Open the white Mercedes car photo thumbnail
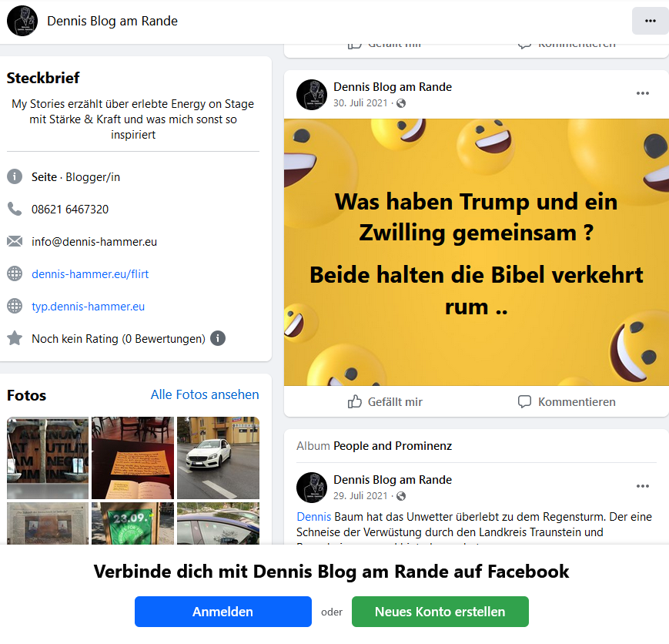The width and height of the screenshot is (669, 644). (x=218, y=458)
